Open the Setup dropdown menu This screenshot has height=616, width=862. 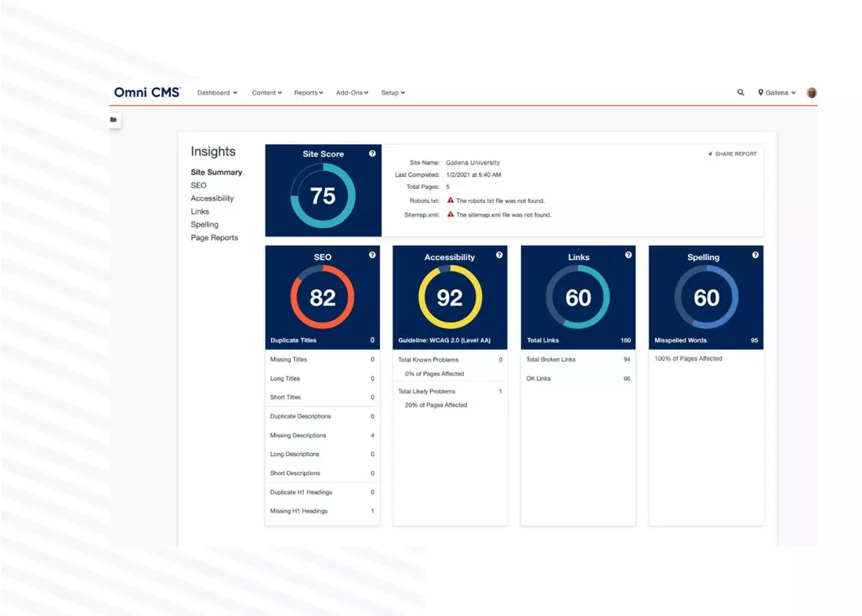pyautogui.click(x=393, y=92)
